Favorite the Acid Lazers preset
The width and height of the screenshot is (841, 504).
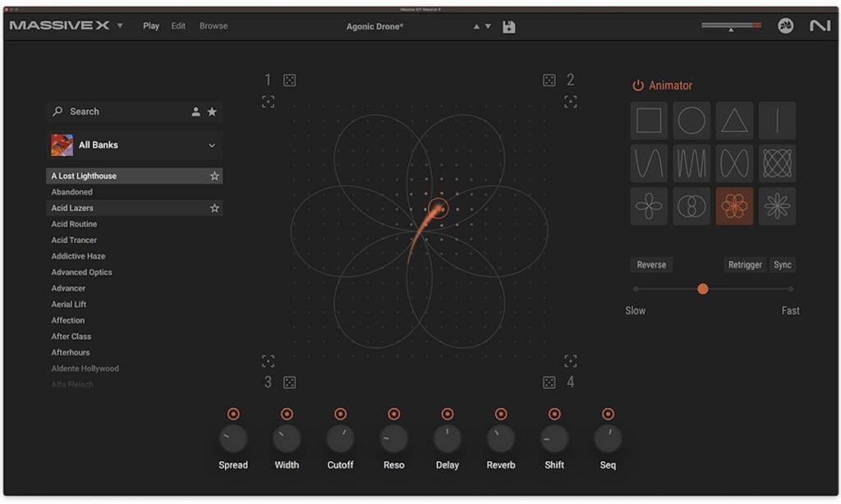[214, 208]
